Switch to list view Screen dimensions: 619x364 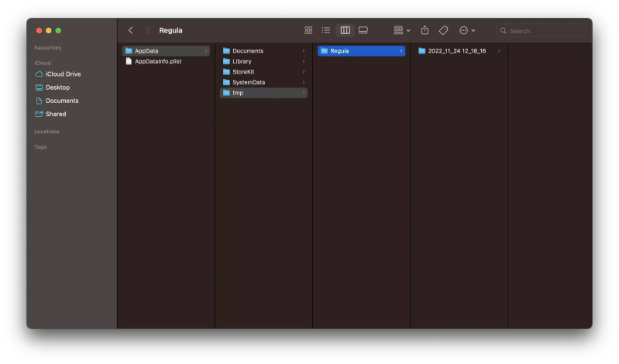coord(325,30)
